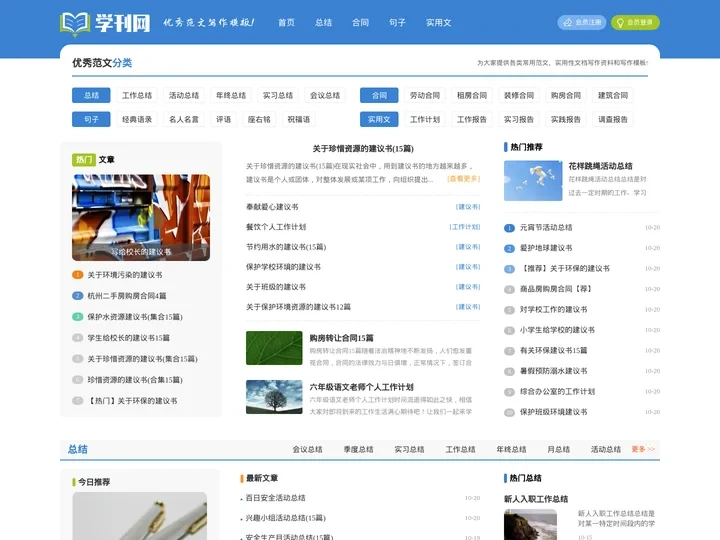Click the 查看更多 link in featured article
The width and height of the screenshot is (720, 540).
tap(463, 179)
